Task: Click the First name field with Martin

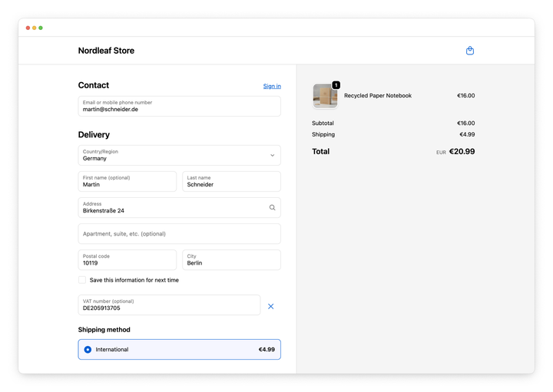Action: (127, 181)
